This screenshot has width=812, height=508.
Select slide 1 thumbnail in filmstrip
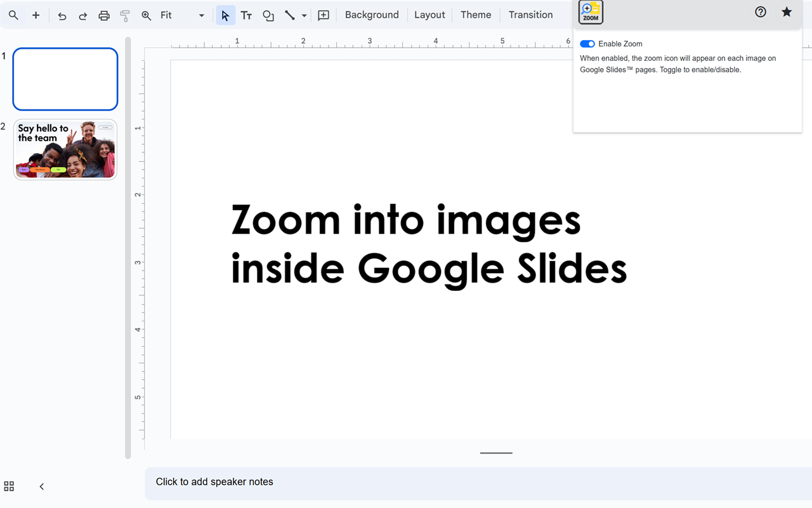65,79
